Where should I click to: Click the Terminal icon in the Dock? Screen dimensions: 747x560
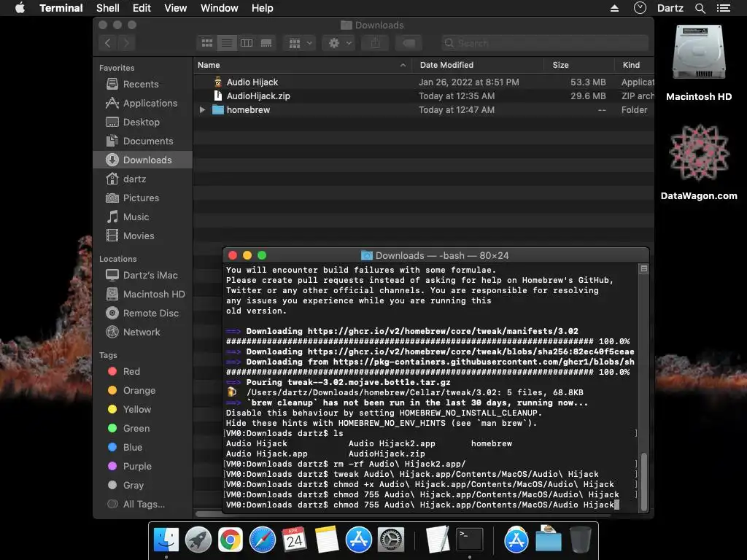[x=470, y=540]
